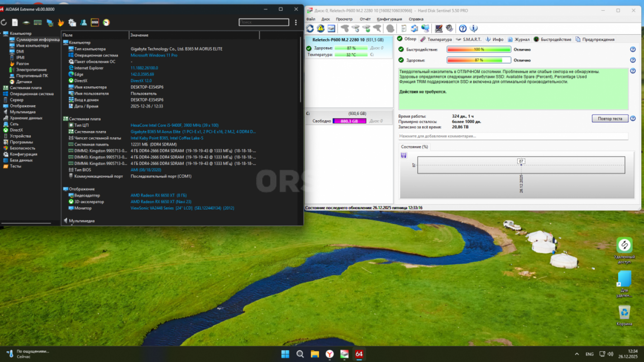This screenshot has width=644, height=362.
Task: Open the AMD Radeon RX 6650 XT video adapter link
Action: coord(156,195)
